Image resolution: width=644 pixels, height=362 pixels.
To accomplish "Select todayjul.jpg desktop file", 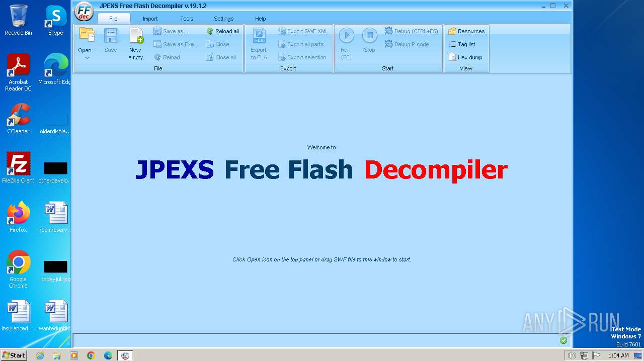I will (55, 270).
